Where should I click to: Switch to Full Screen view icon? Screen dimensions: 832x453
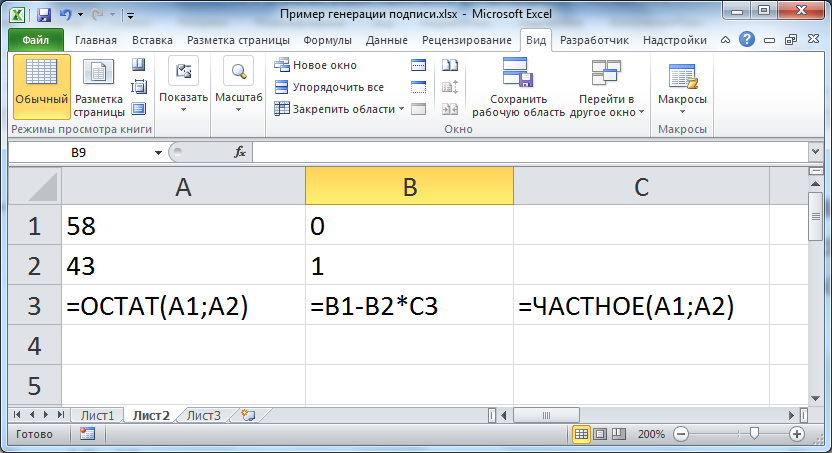click(x=138, y=108)
